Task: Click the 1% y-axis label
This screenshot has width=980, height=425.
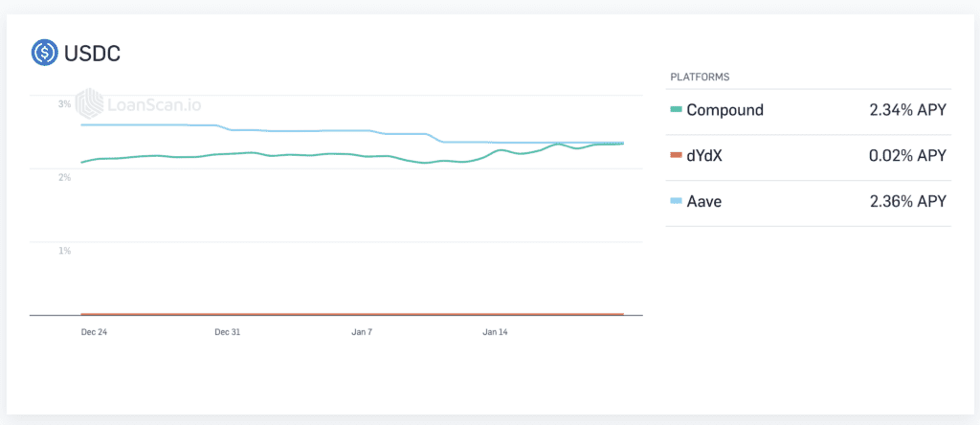Action: [64, 251]
